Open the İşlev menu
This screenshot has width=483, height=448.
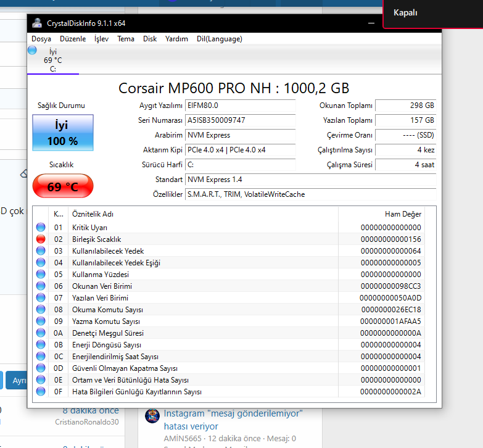pyautogui.click(x=101, y=39)
